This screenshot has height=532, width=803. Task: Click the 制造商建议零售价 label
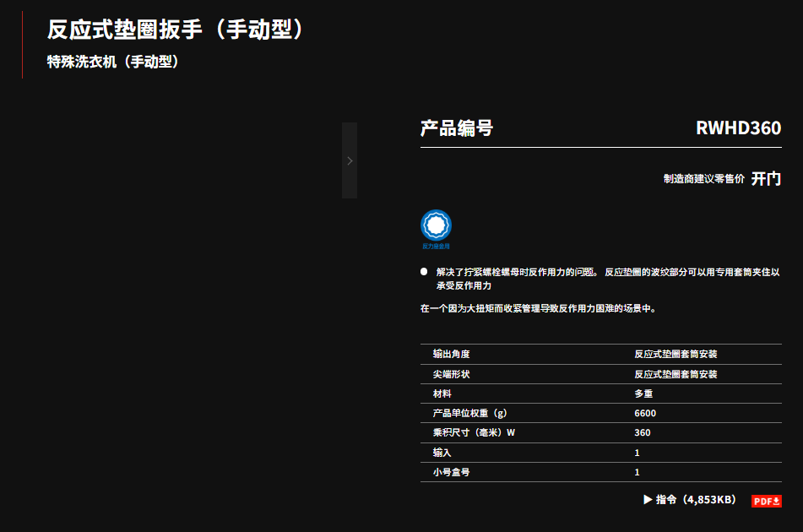click(x=703, y=179)
